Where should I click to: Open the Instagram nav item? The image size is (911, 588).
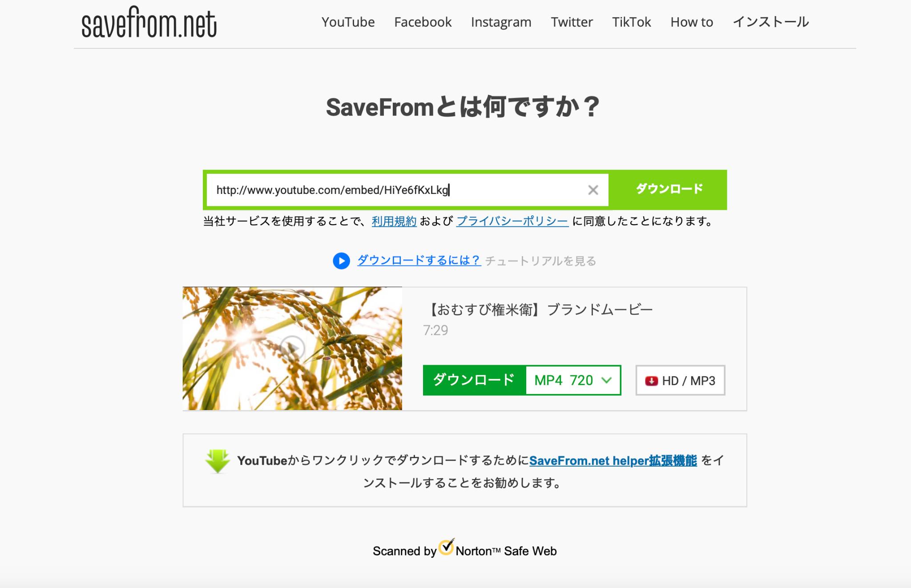click(501, 22)
